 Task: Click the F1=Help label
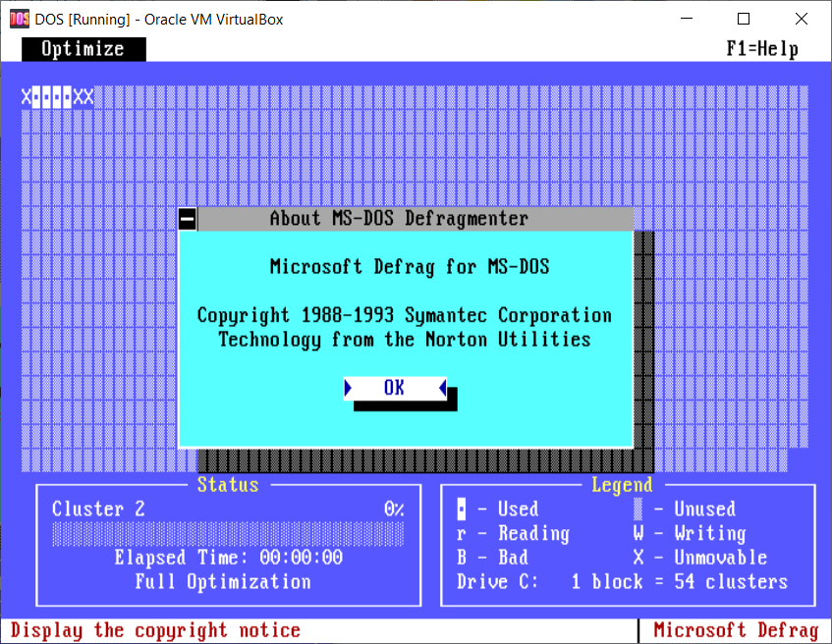click(x=762, y=49)
